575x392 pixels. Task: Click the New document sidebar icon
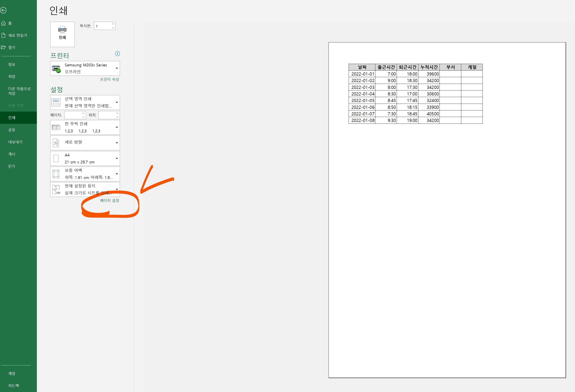[x=3, y=35]
